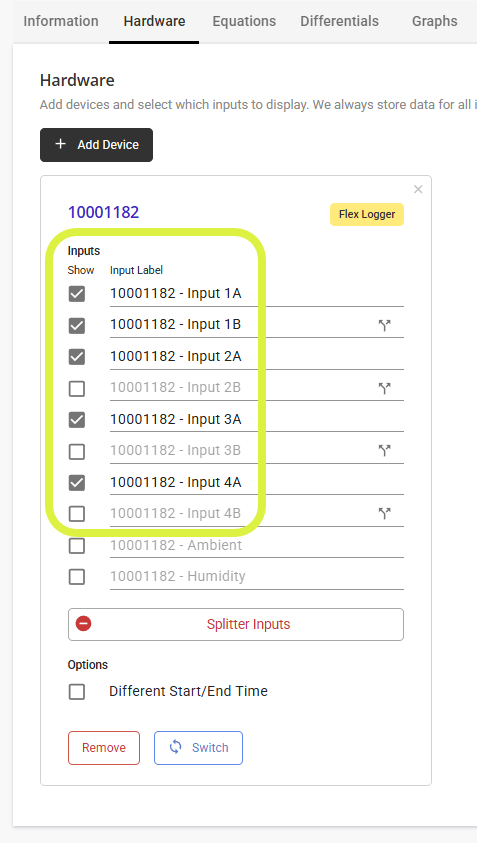Click the Flex Logger badge
The image size is (477, 843).
pyautogui.click(x=367, y=215)
